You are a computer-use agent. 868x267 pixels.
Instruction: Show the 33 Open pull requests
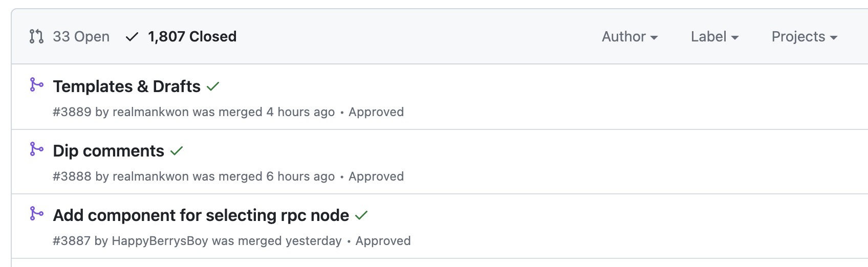click(81, 37)
